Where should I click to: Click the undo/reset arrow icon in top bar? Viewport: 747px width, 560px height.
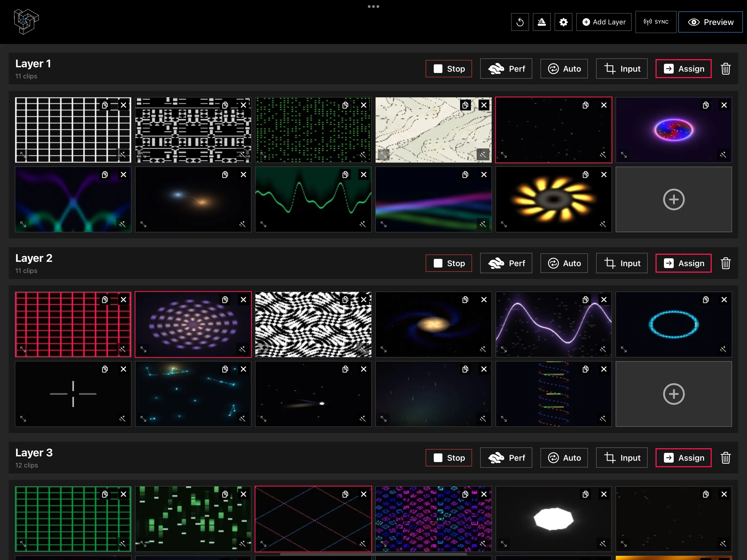pos(520,22)
